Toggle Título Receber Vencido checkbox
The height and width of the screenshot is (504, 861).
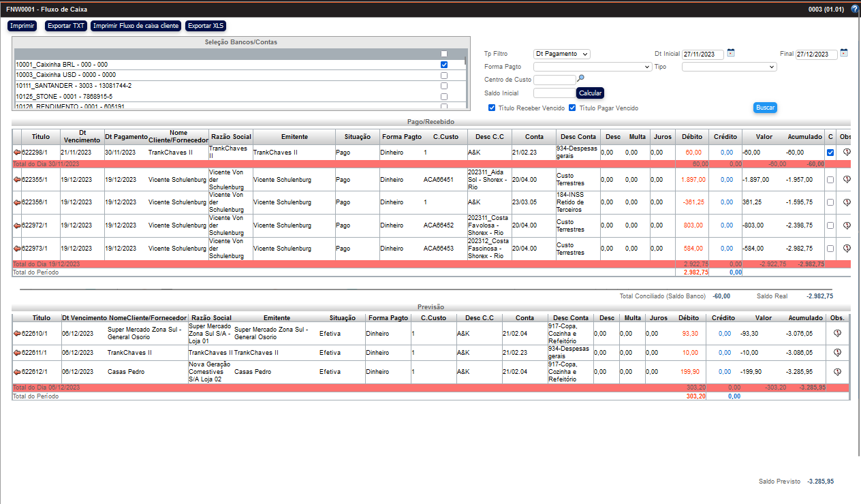point(492,108)
